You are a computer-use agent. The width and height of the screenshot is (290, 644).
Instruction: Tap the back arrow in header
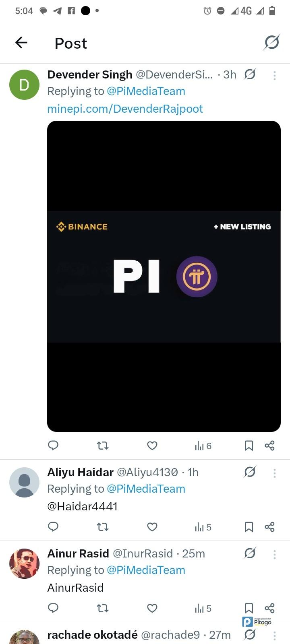point(21,42)
